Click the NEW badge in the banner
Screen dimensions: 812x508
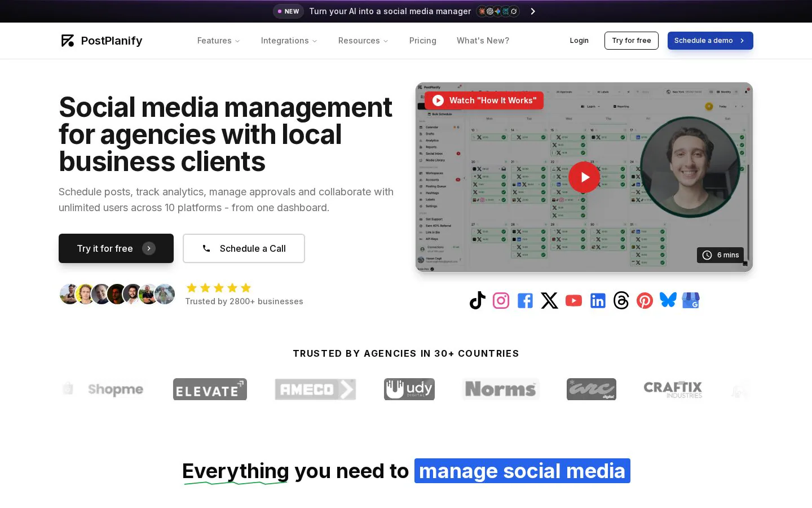pyautogui.click(x=289, y=11)
